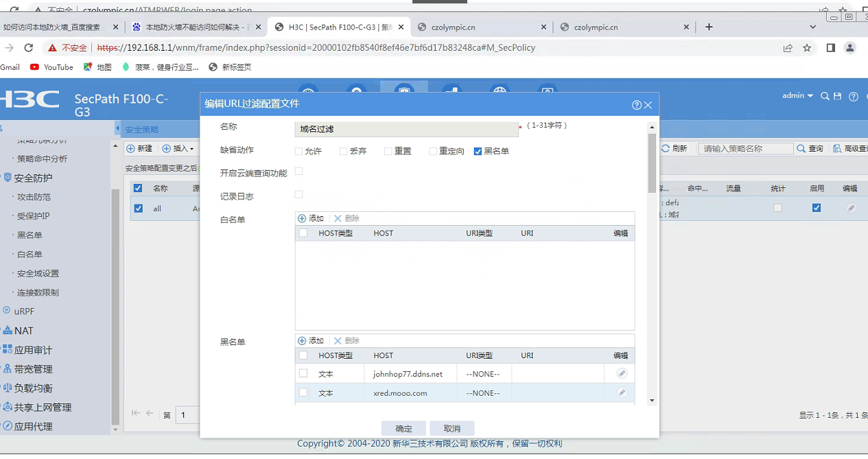Open a new browser tab with plus
The width and height of the screenshot is (868, 459).
click(x=709, y=27)
